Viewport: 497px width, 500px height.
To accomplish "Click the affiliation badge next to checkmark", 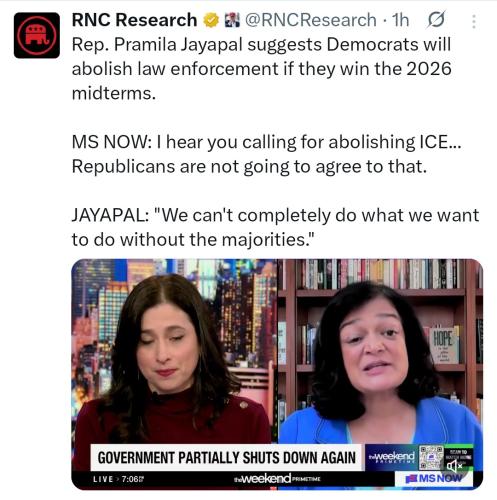I will (232, 20).
